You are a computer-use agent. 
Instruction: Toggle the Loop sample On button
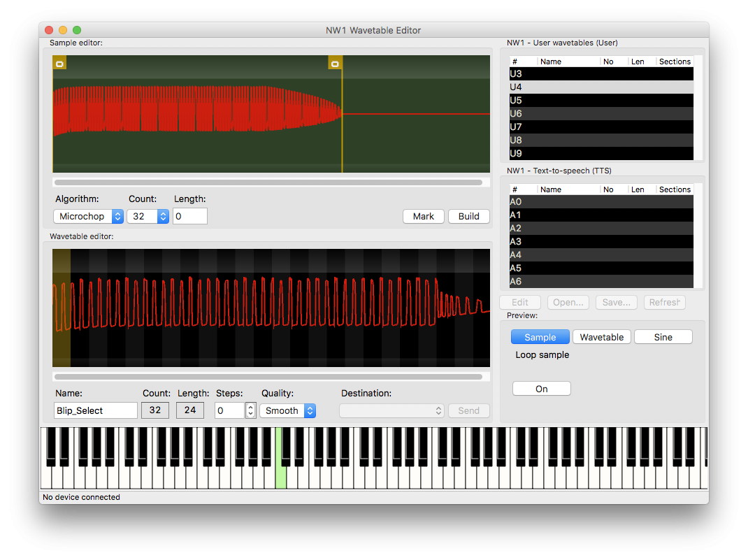(x=542, y=389)
